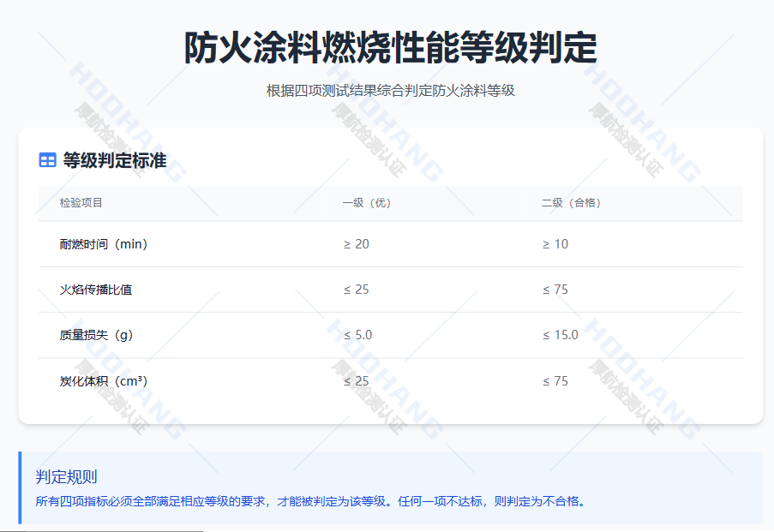
Task: Click the page title 防火涂料燃烧性能等级判定
Action: 390,49
